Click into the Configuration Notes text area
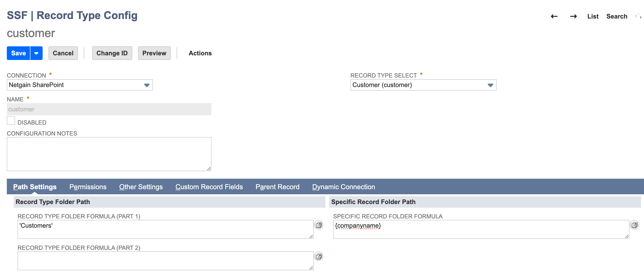Viewport: 644px width, 274px height. click(x=109, y=154)
